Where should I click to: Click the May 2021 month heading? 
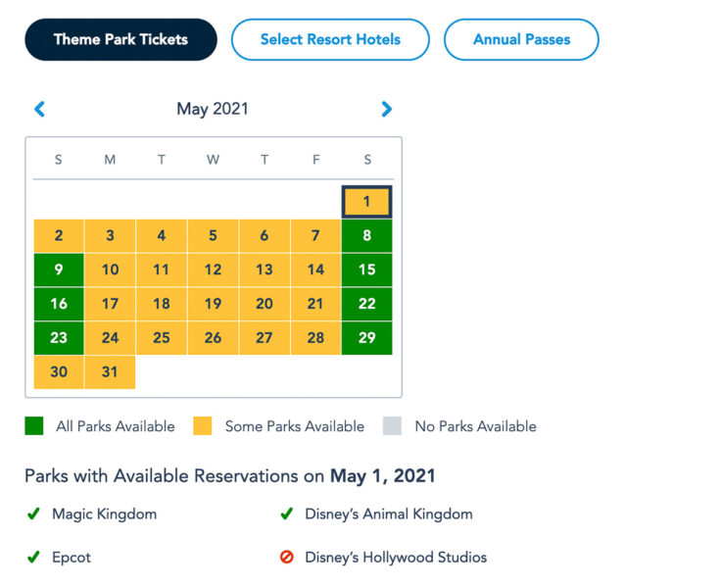[213, 109]
